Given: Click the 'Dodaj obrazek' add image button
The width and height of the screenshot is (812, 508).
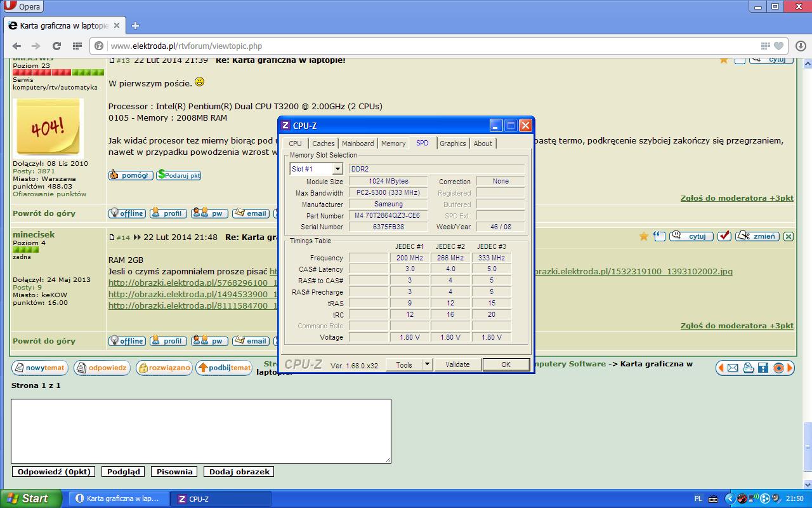Looking at the screenshot, I should coord(239,472).
